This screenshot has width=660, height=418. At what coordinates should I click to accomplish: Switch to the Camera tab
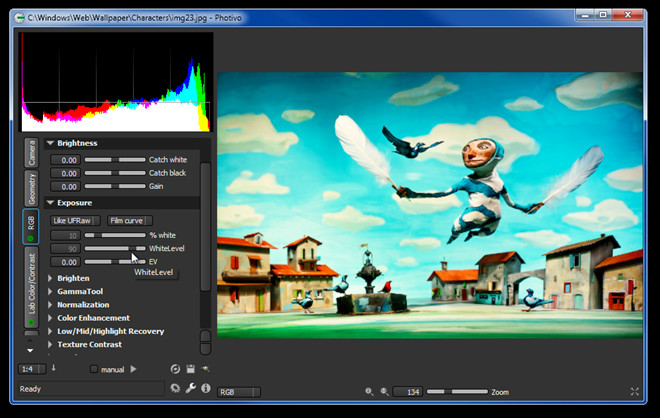tap(31, 152)
